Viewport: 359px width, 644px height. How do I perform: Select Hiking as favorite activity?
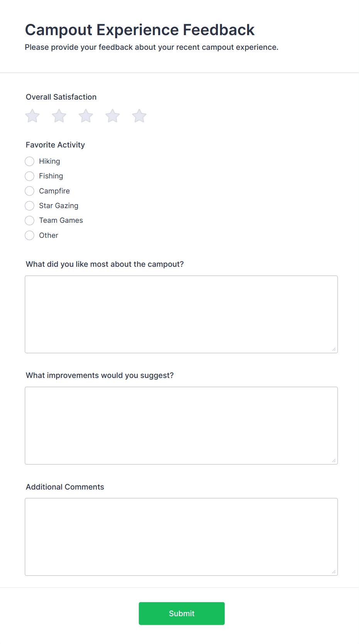30,161
